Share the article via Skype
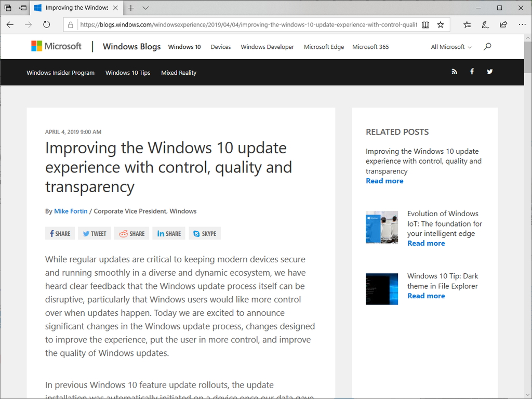The width and height of the screenshot is (532, 399). click(204, 233)
